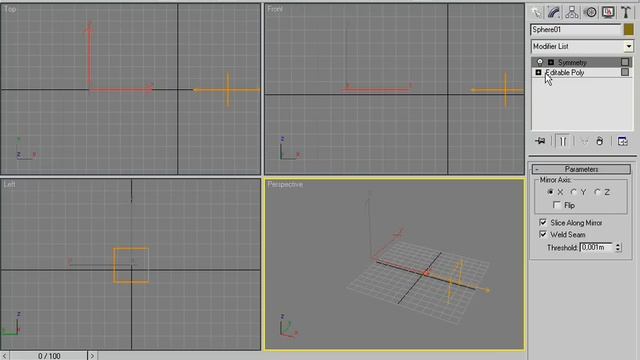Open the Motion panel tab
The image size is (640, 360).
click(590, 12)
